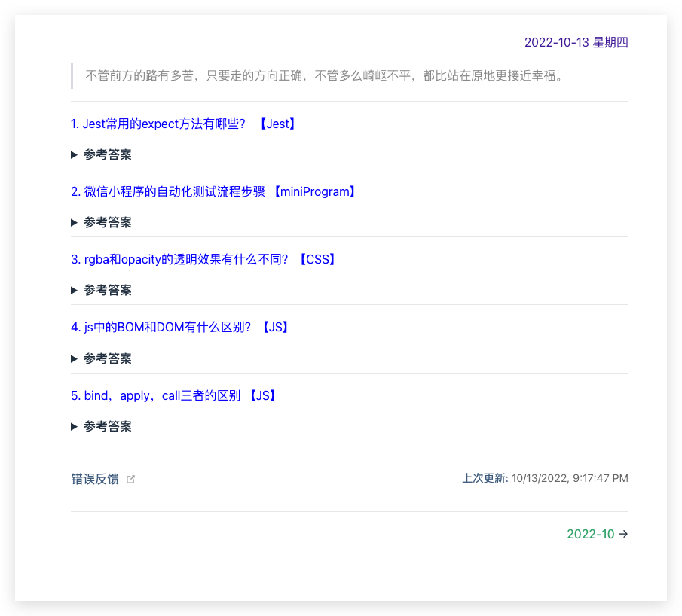This screenshot has width=682, height=616.
Task: Click the external link icon beside 错误反馈
Action: (x=130, y=479)
